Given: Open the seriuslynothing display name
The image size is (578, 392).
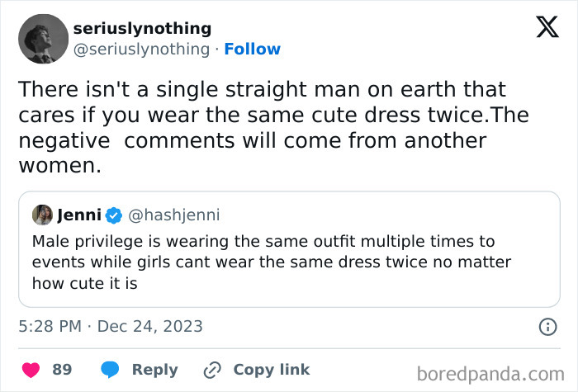Looking at the screenshot, I should pyautogui.click(x=142, y=29).
